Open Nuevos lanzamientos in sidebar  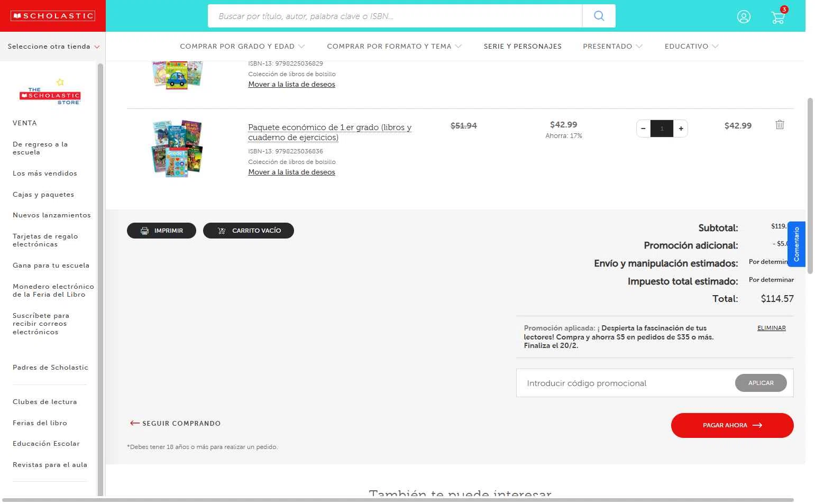(x=52, y=215)
